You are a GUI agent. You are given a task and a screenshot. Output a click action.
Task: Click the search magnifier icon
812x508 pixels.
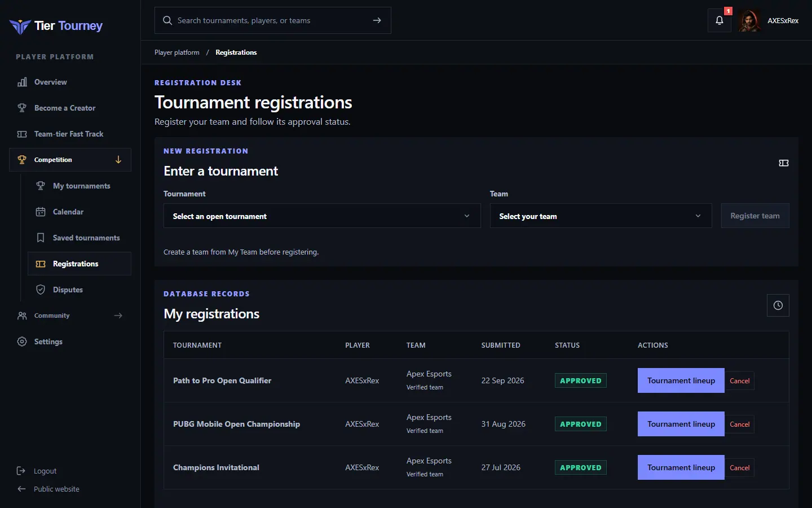pyautogui.click(x=167, y=20)
